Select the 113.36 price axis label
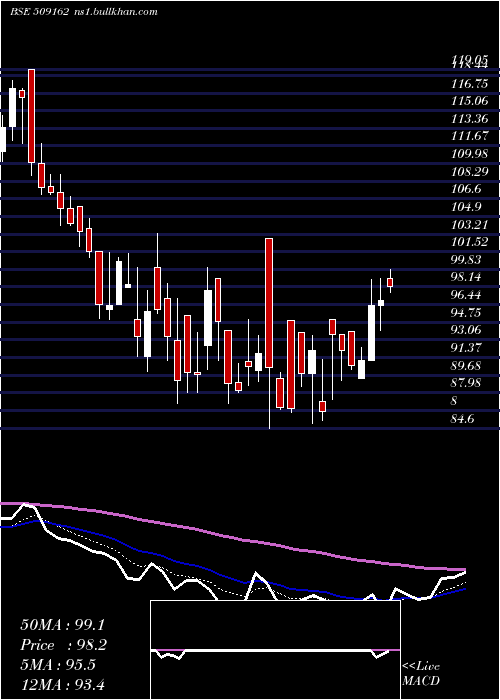This screenshot has width=500, height=700. [469, 119]
